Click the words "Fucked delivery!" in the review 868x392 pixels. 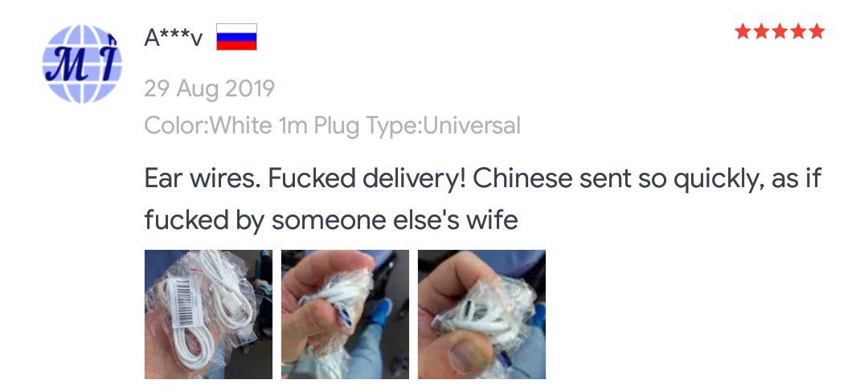pos(366,178)
